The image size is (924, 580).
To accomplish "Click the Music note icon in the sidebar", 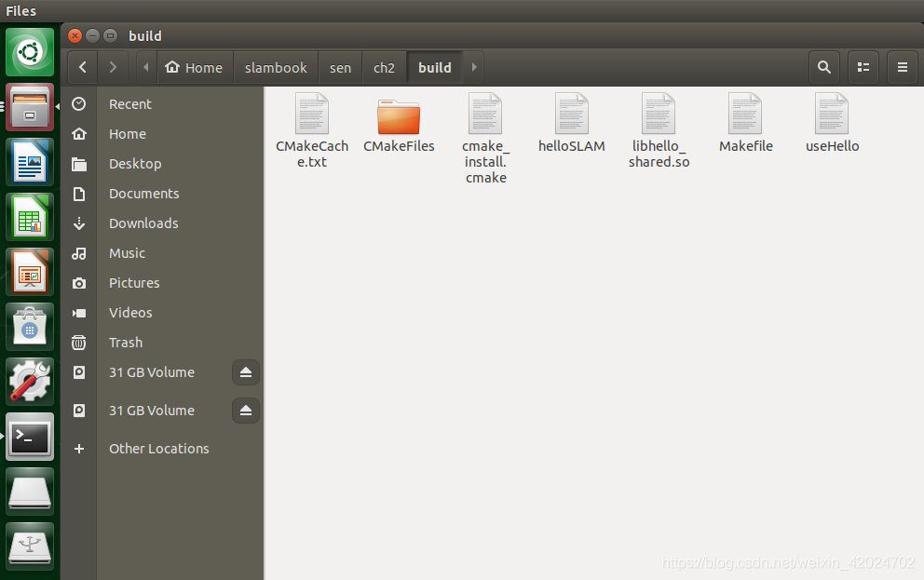I will coord(79,253).
